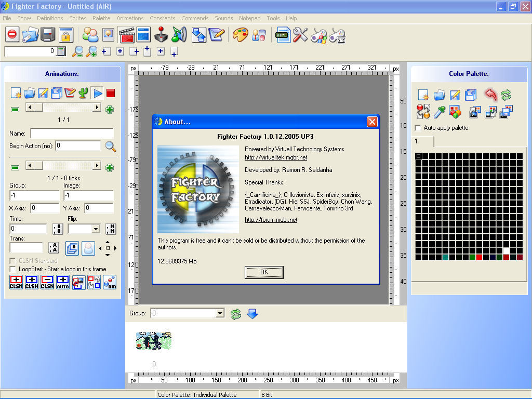Viewport: 532px width, 399px height.
Task: Click right arrow of animation scrollbar
Action: pyautogui.click(x=97, y=108)
